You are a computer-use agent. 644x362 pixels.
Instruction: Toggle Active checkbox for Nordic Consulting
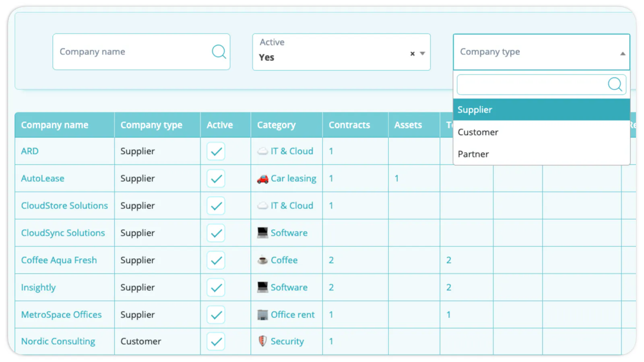click(x=216, y=341)
